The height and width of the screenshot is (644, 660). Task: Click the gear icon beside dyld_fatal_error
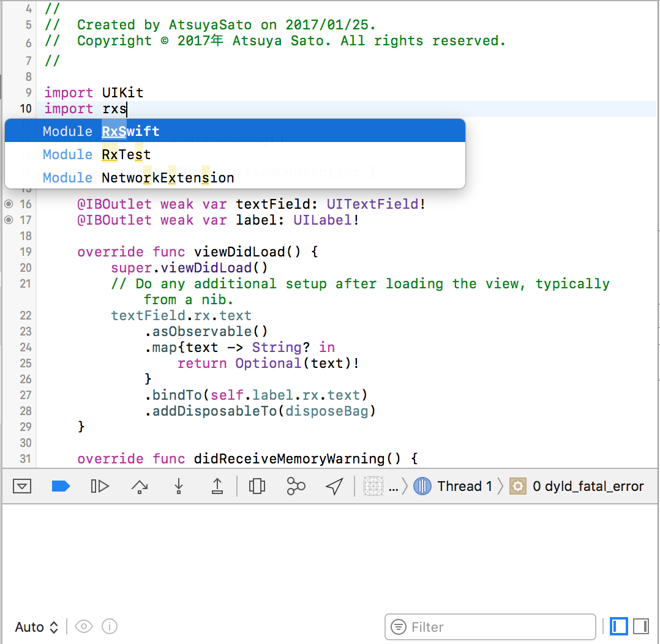coord(518,486)
